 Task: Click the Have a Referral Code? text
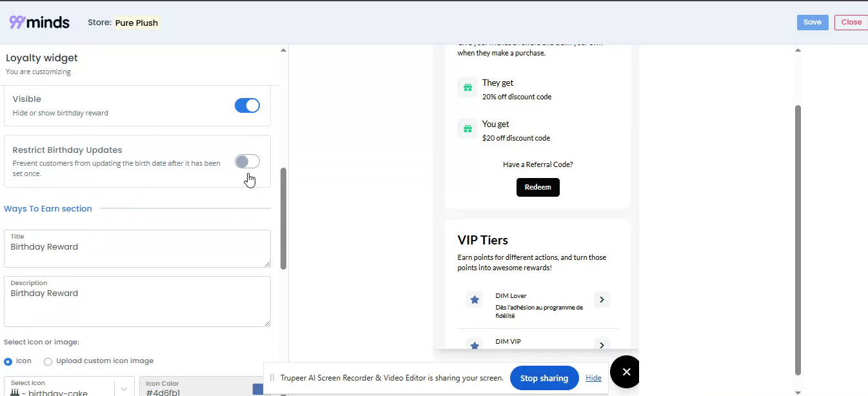538,164
